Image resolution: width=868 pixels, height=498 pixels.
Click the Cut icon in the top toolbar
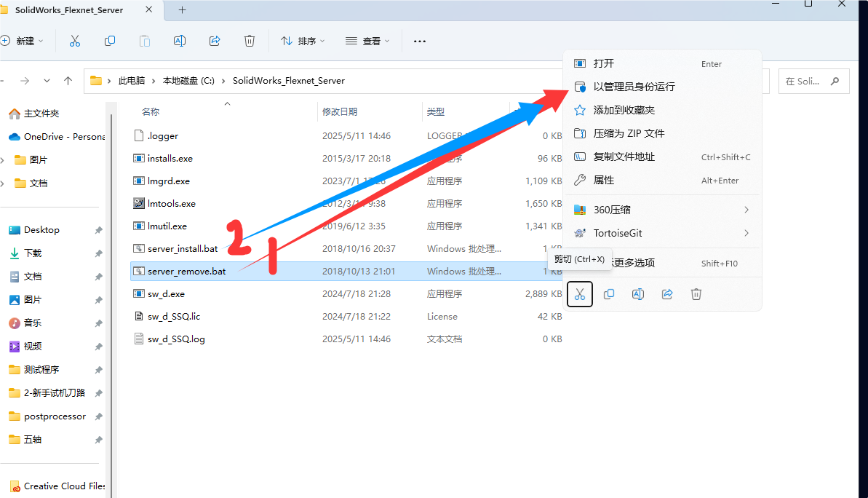(75, 41)
